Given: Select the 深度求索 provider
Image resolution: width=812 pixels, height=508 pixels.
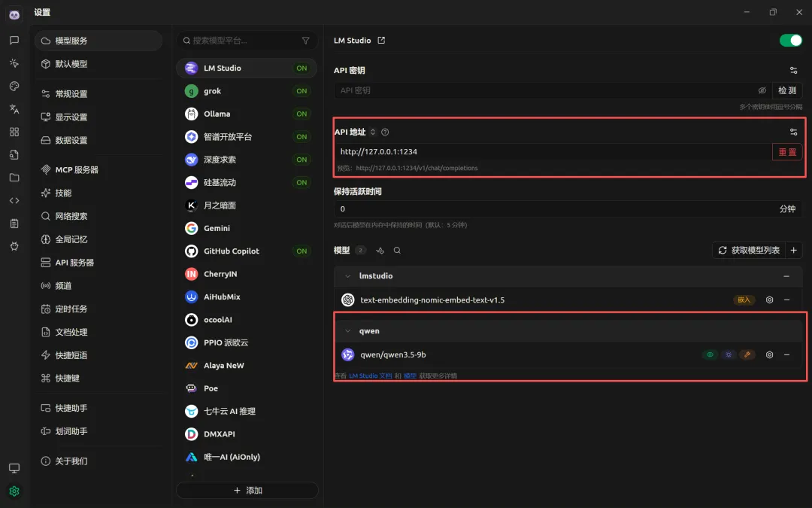Looking at the screenshot, I should 247,160.
